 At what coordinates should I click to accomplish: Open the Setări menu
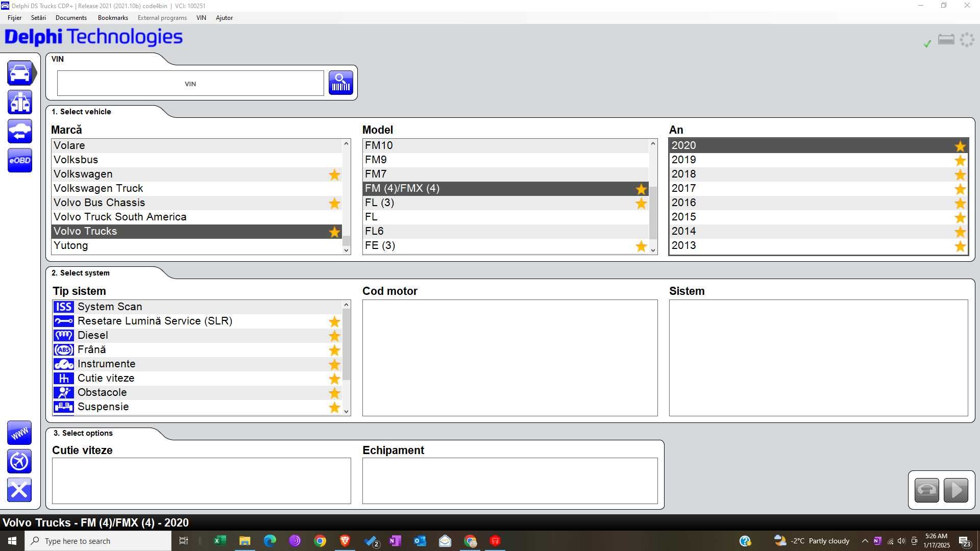[x=38, y=17]
